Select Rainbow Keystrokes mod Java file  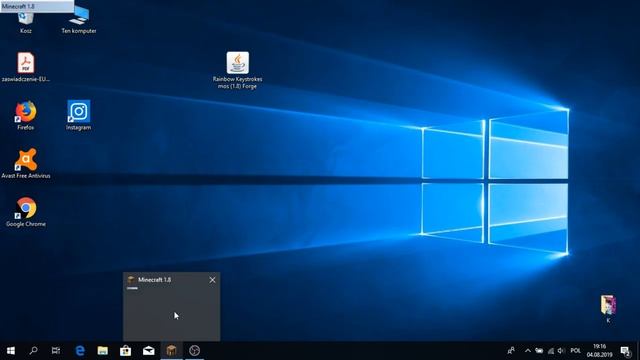[238, 70]
